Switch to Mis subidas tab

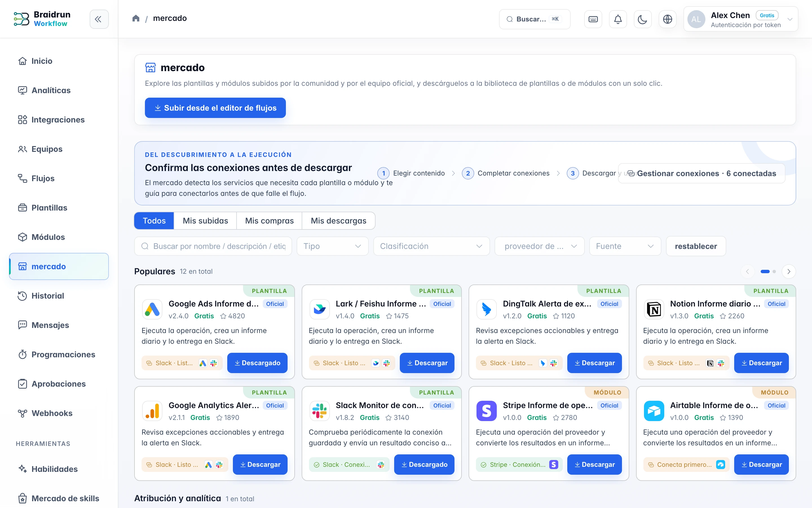click(x=205, y=221)
